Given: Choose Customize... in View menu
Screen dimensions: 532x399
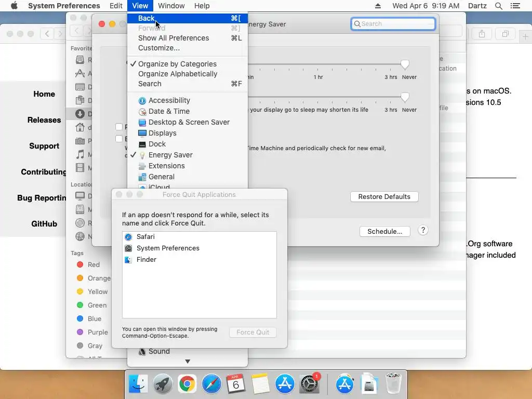Looking at the screenshot, I should pos(188,48).
